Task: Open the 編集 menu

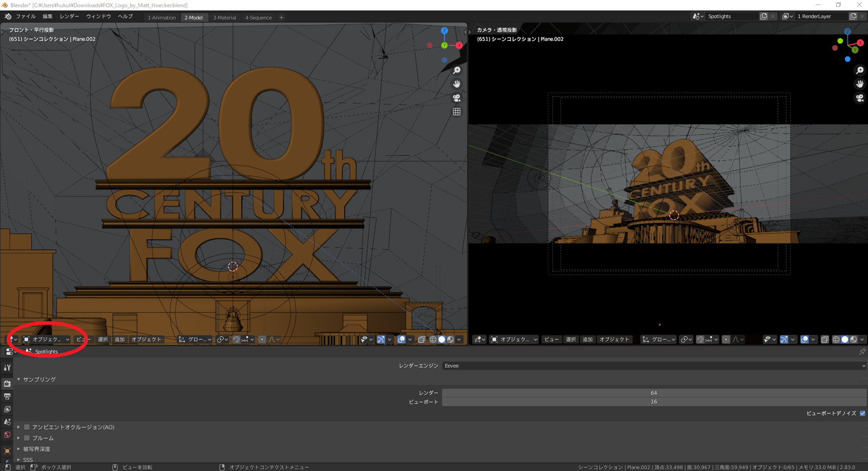Action: tap(48, 16)
